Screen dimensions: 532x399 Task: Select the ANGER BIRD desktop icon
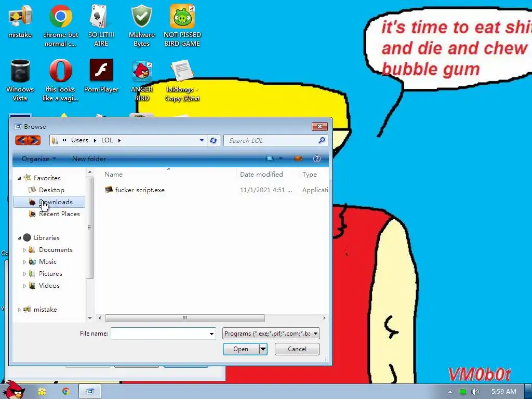[x=141, y=80]
